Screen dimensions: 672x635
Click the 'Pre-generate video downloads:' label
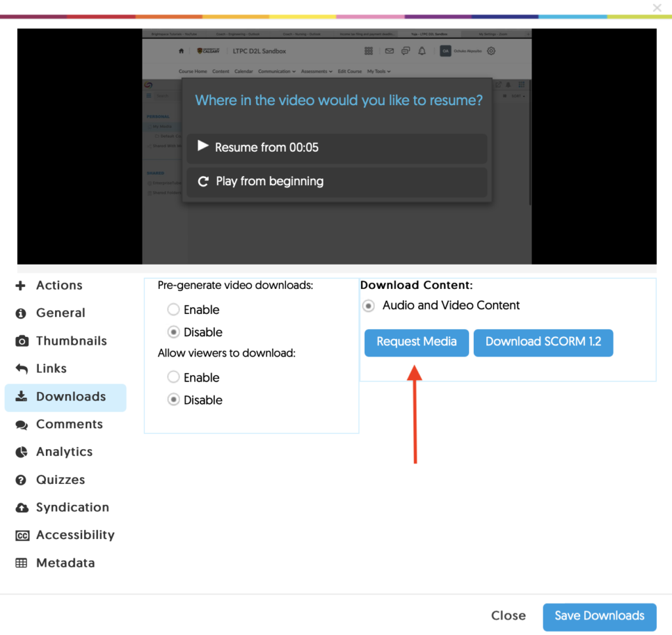point(236,286)
